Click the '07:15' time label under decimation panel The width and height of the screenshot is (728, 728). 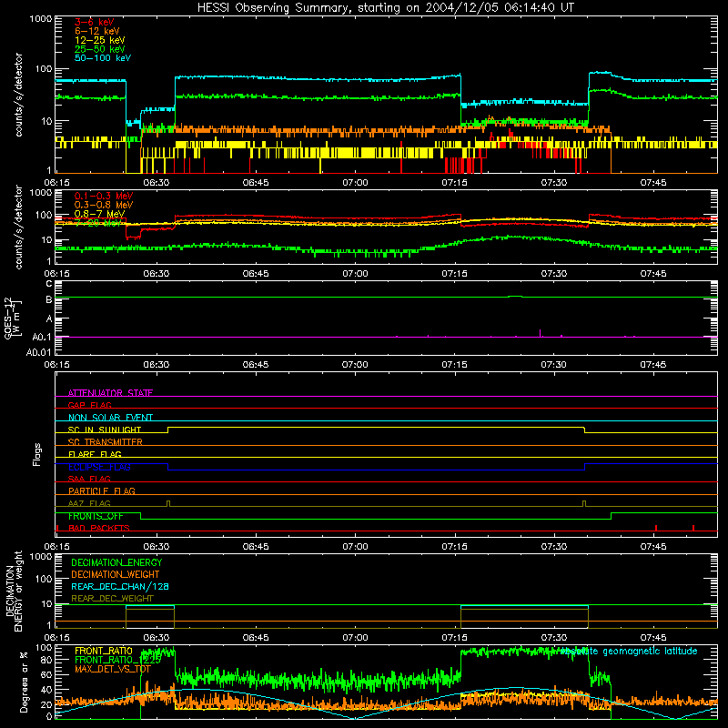pos(454,638)
